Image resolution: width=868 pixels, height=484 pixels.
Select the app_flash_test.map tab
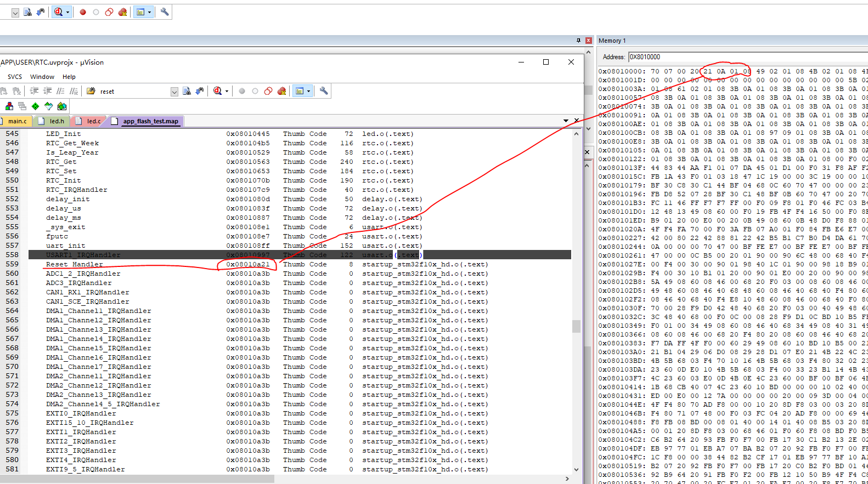(146, 121)
